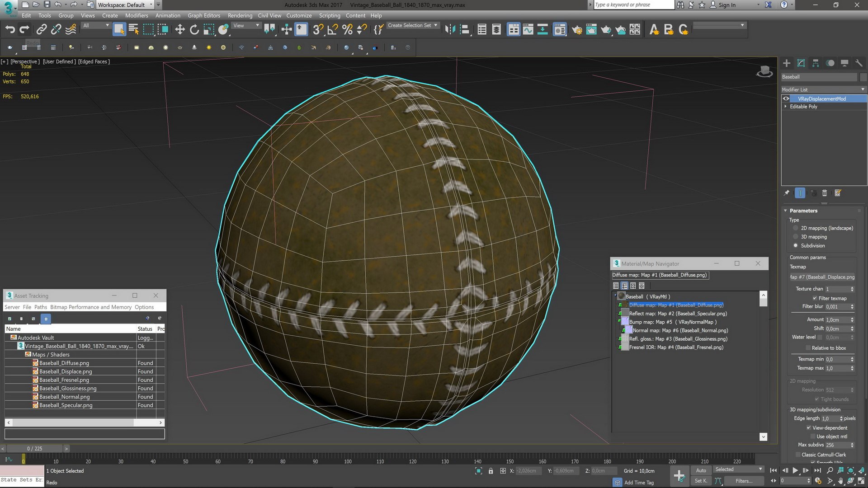Select the Move transform tool
Image resolution: width=868 pixels, height=488 pixels.
pyautogui.click(x=180, y=30)
